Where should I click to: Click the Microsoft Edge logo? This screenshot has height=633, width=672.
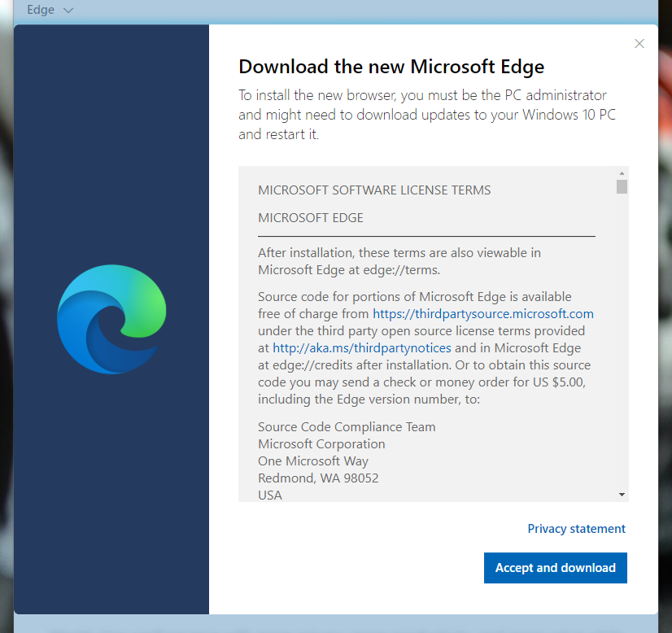pyautogui.click(x=111, y=319)
